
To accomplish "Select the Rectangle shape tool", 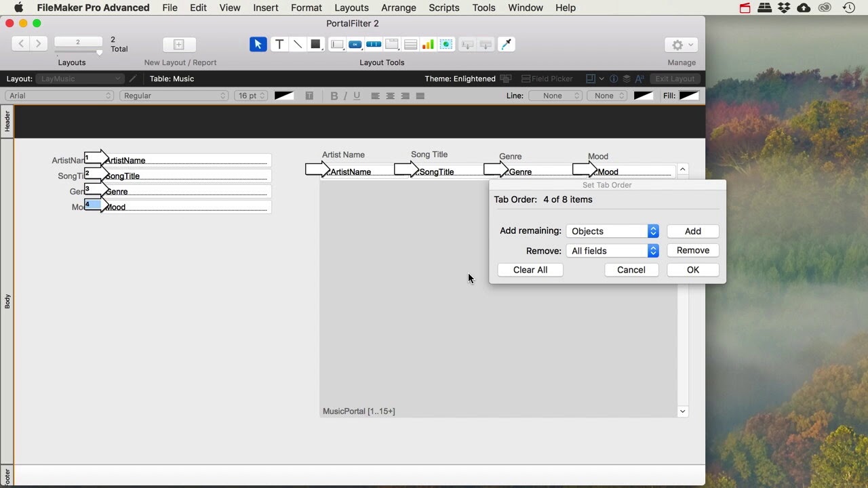I will 315,44.
